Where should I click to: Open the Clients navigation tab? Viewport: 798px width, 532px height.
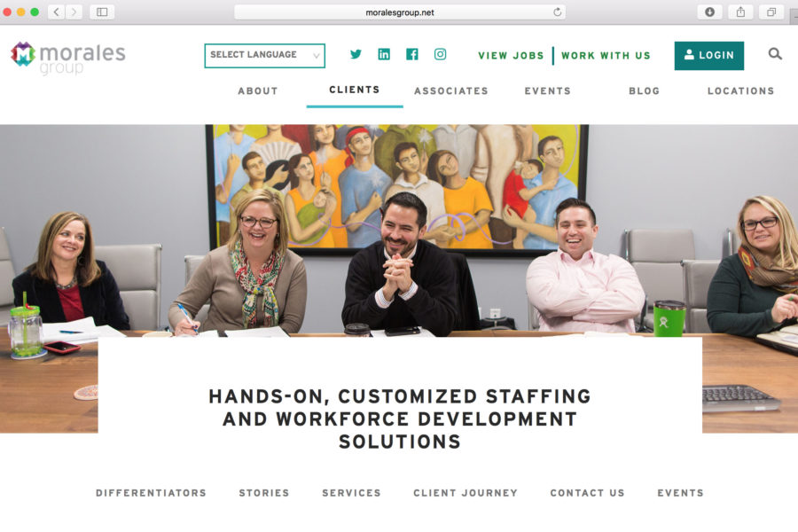tap(355, 90)
